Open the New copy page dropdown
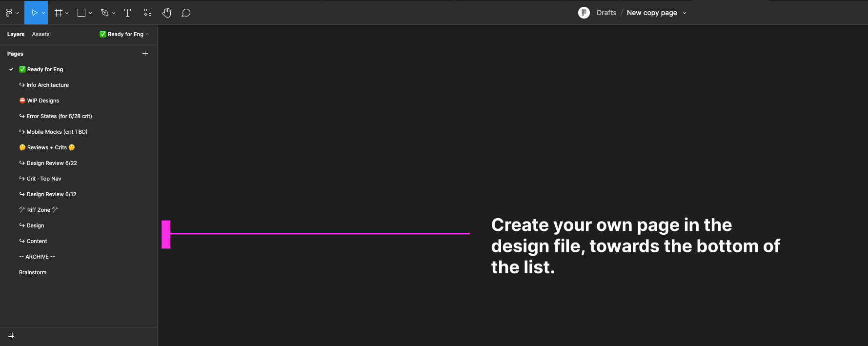This screenshot has height=346, width=868. [x=685, y=13]
